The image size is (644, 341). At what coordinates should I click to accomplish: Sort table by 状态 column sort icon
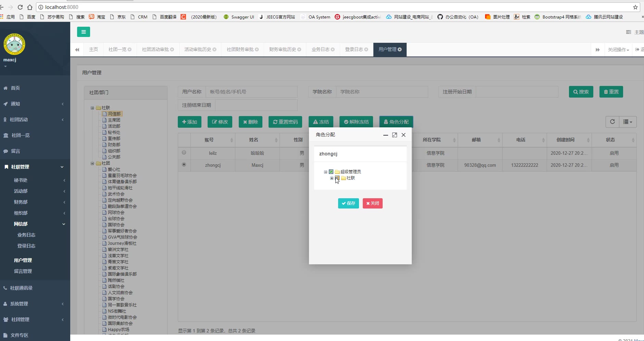[x=633, y=140]
